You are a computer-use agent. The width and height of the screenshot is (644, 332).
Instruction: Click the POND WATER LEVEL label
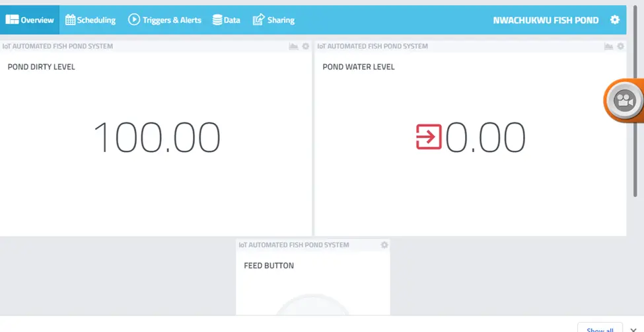(359, 67)
